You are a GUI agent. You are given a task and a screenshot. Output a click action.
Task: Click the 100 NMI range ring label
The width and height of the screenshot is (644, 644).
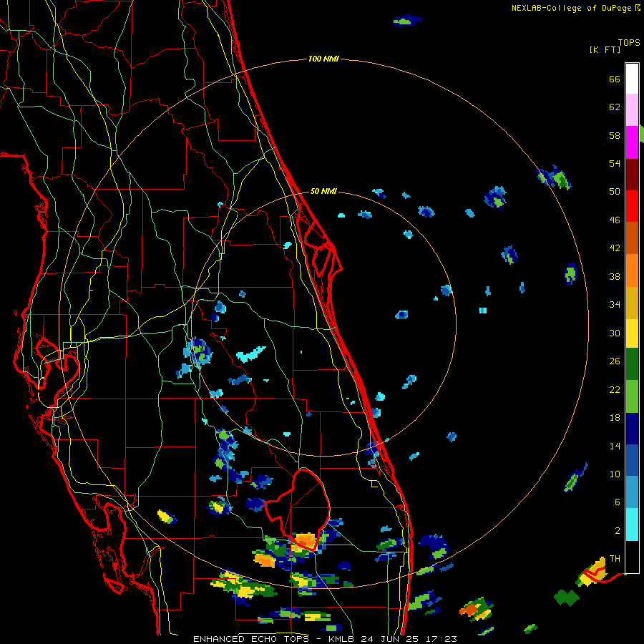323,59
